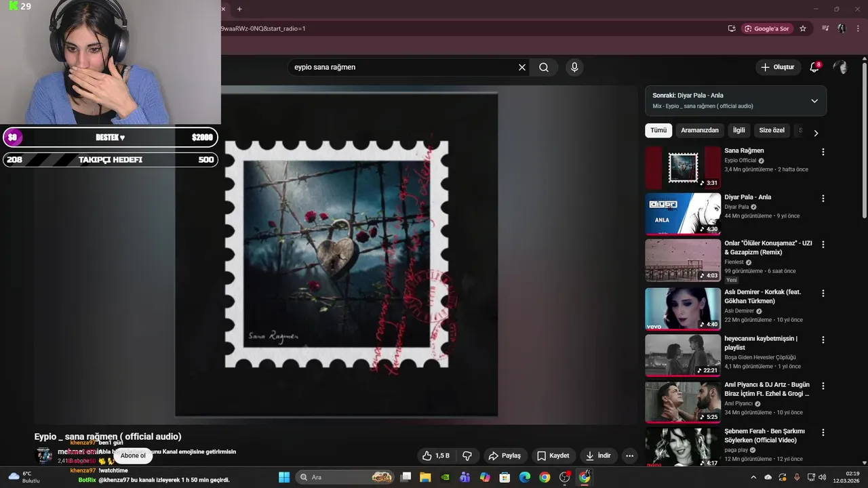The image size is (868, 488).
Task: Select the Size özel filter chip
Action: click(772, 130)
